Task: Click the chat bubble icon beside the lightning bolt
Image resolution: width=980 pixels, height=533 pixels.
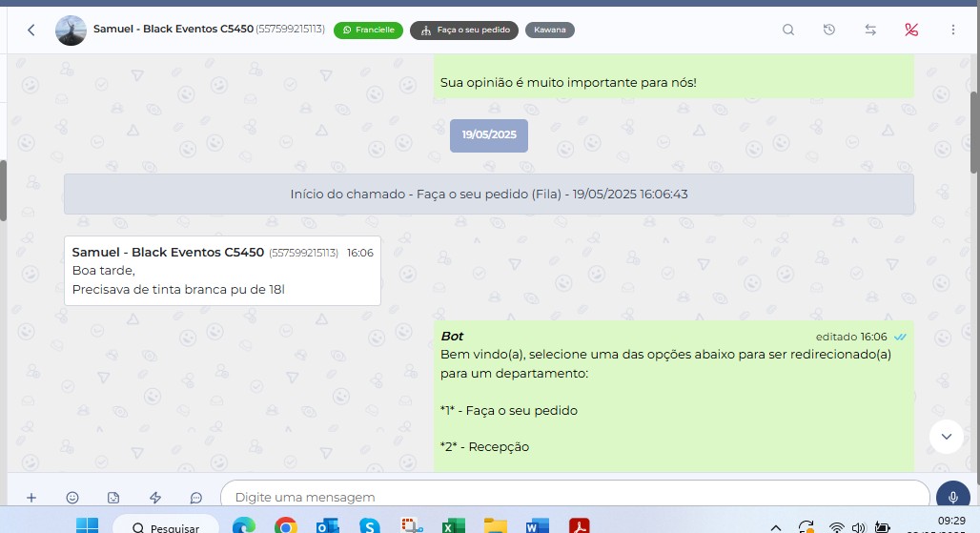Action: (196, 497)
